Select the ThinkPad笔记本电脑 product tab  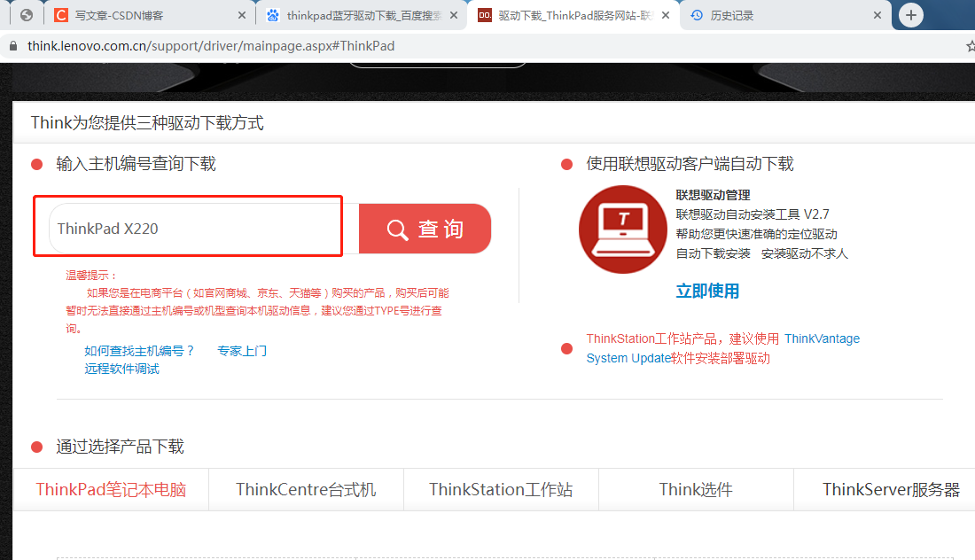tap(111, 490)
